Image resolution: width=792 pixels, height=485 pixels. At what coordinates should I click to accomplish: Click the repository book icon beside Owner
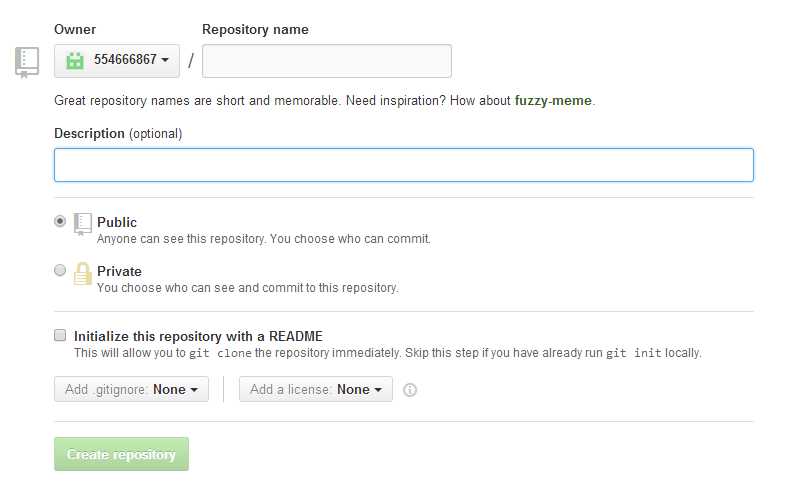[27, 62]
